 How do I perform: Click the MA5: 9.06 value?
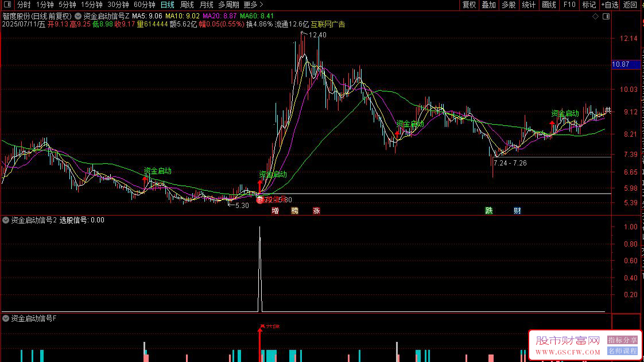[x=147, y=16]
